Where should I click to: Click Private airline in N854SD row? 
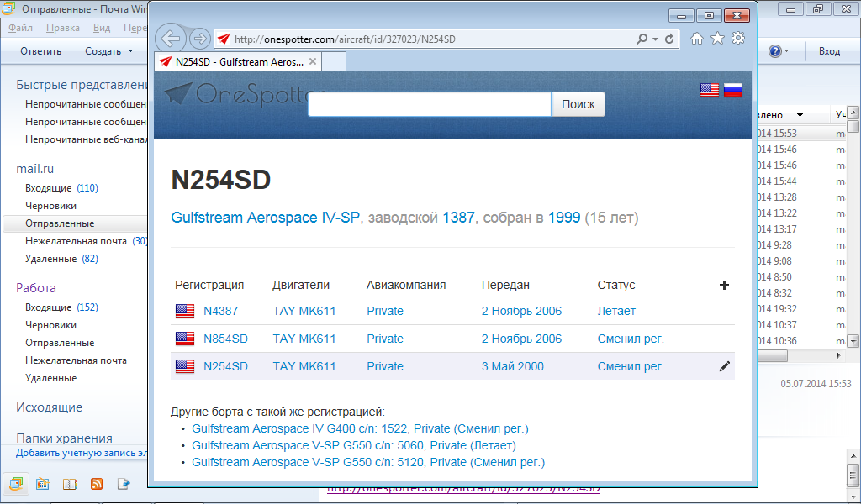point(385,339)
